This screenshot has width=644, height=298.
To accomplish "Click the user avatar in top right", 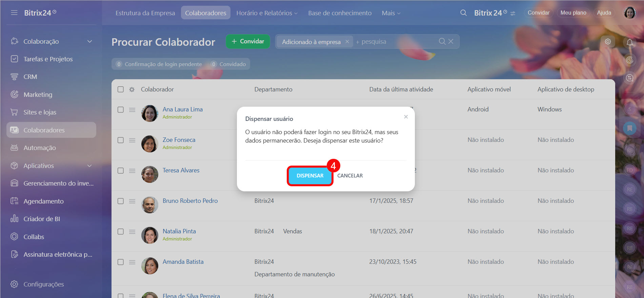I will [630, 13].
